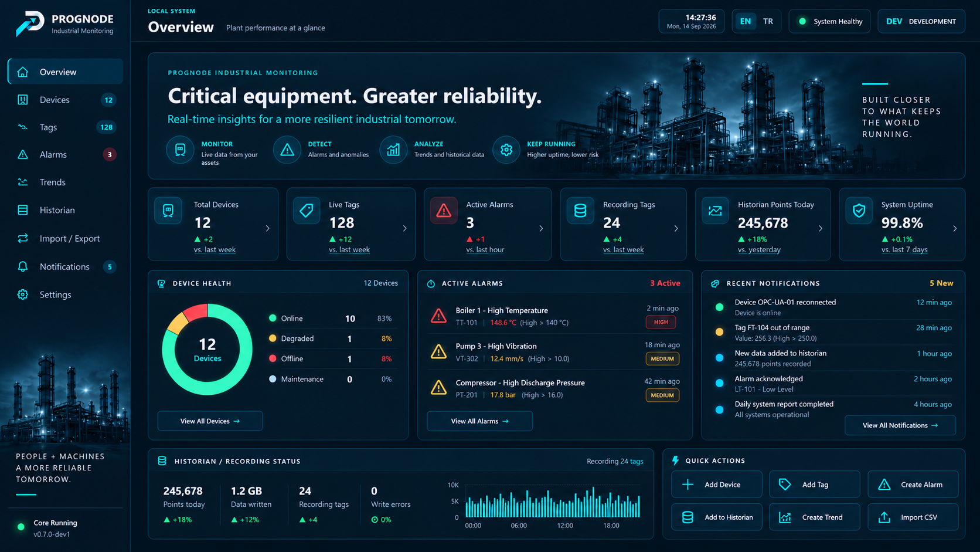Click the Recording Tags database icon
Screen dimensions: 980x552
[x=580, y=211]
